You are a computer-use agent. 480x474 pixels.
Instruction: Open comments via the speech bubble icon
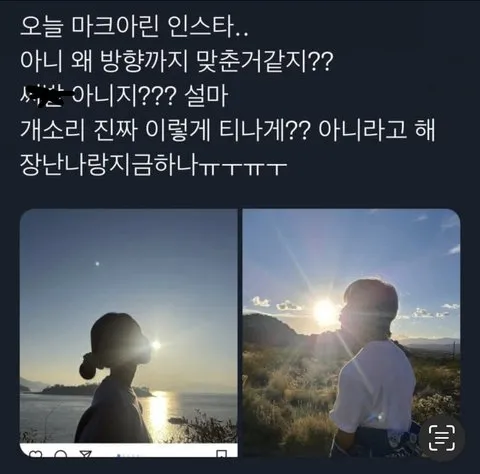pyautogui.click(x=60, y=454)
